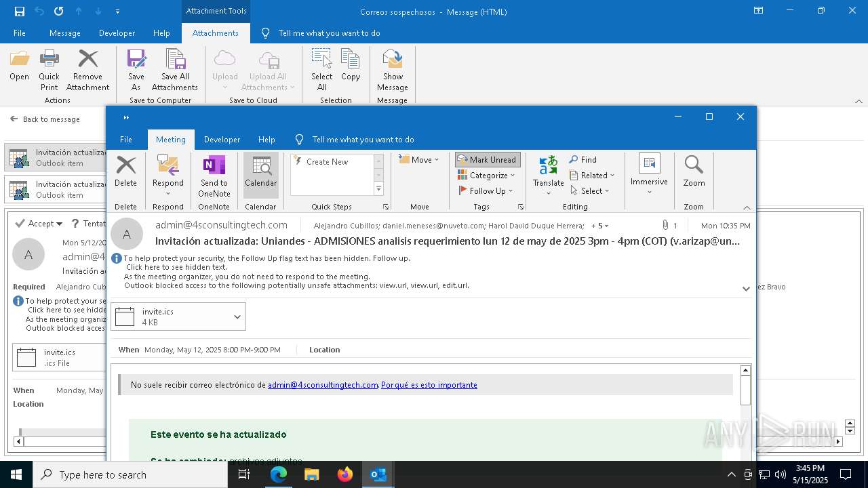Click the sender avatar letter A
868x488 pixels.
pyautogui.click(x=126, y=234)
